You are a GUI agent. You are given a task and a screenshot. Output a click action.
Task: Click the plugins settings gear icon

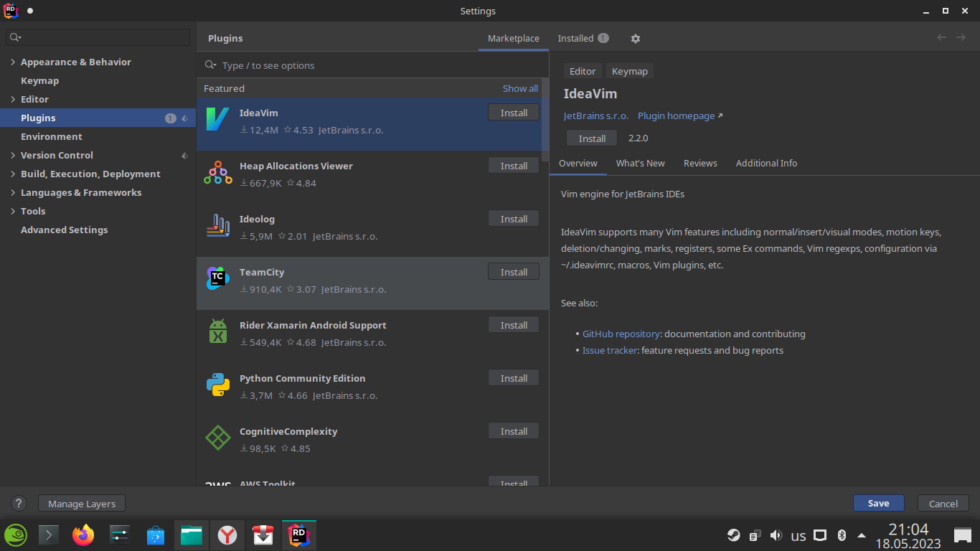click(x=635, y=39)
